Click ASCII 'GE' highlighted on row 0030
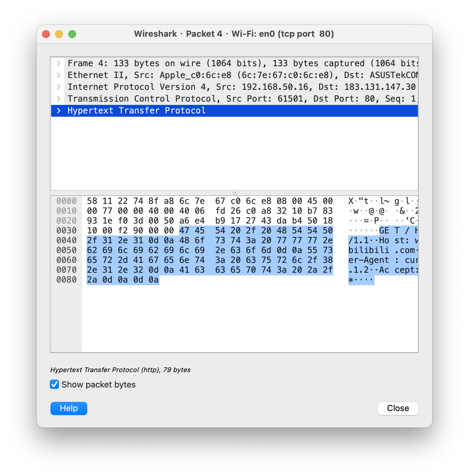 (384, 230)
